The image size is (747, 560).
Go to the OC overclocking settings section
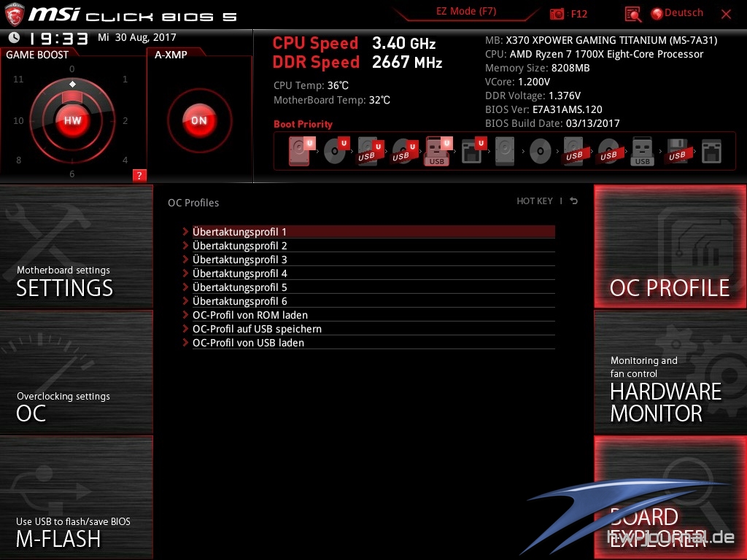(76, 373)
